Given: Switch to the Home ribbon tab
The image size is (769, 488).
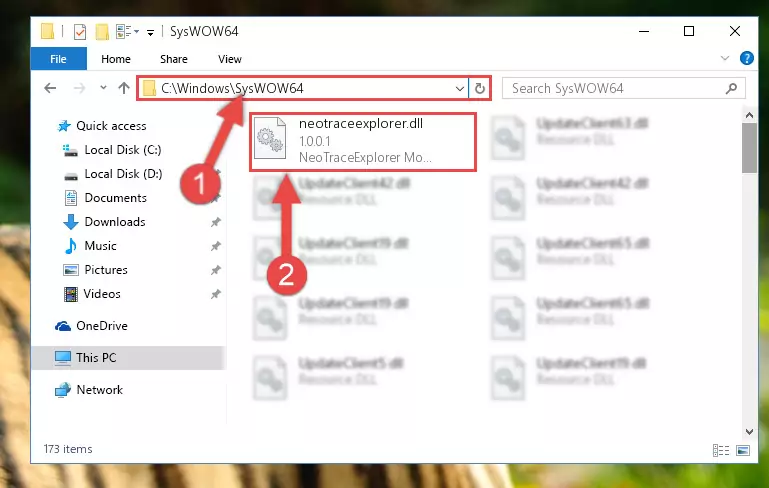Looking at the screenshot, I should pyautogui.click(x=116, y=59).
